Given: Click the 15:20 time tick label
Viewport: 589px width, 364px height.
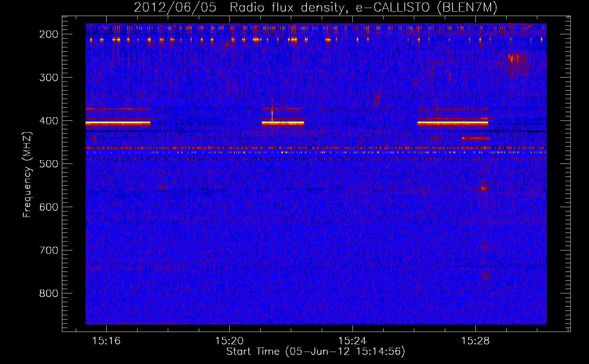Looking at the screenshot, I should click(x=229, y=341).
